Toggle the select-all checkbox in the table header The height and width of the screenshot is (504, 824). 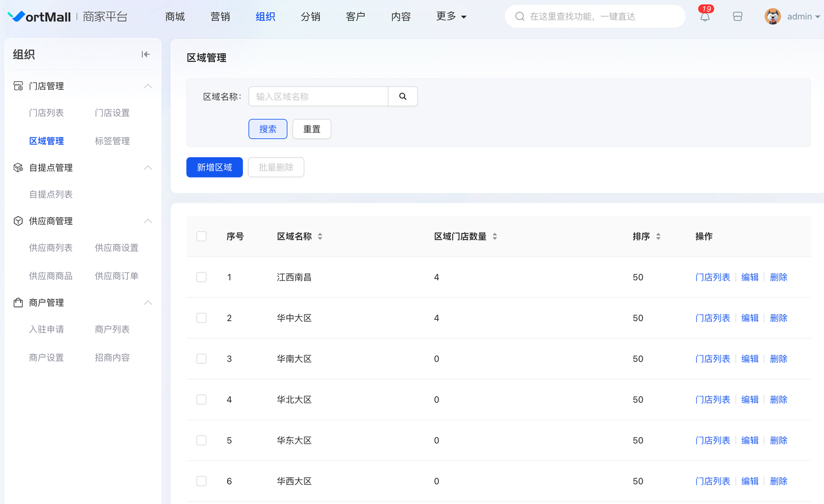201,237
